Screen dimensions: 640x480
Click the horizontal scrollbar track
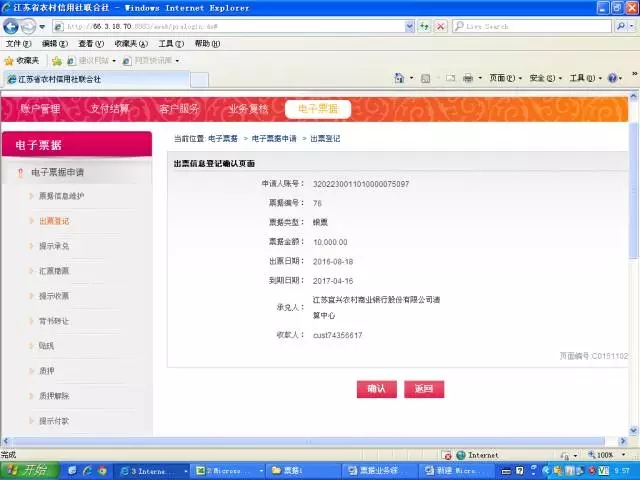(309, 441)
